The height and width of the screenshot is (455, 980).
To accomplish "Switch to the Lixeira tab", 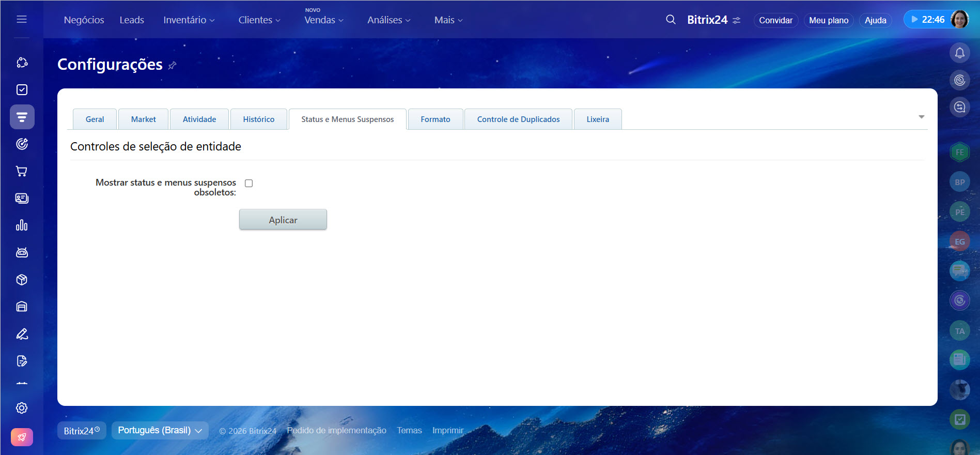I will tap(598, 119).
